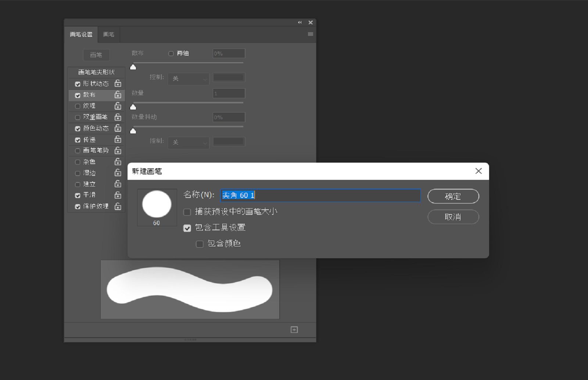Click the 散布 percentage value field
The width and height of the screenshot is (588, 380).
(x=229, y=53)
